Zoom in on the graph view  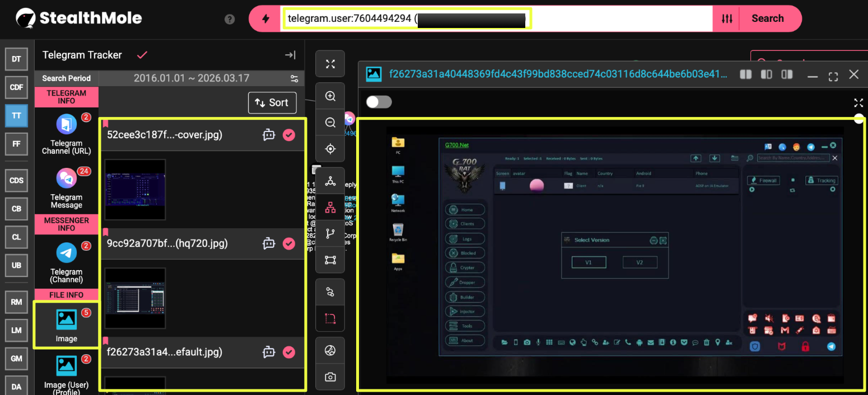click(330, 96)
